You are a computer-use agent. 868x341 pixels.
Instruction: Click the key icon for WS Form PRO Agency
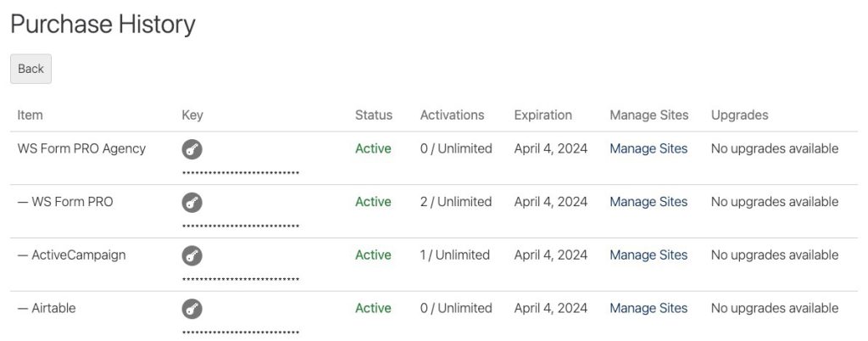[192, 149]
